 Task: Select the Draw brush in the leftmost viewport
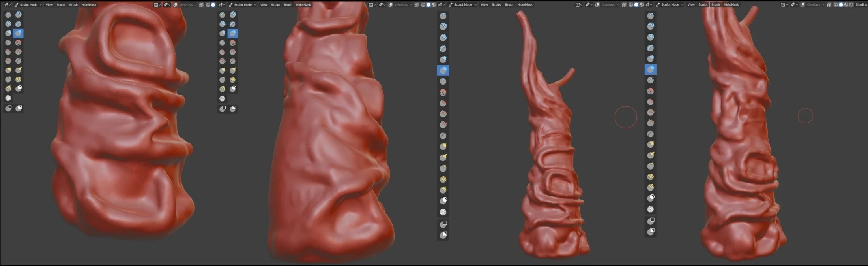(8, 15)
